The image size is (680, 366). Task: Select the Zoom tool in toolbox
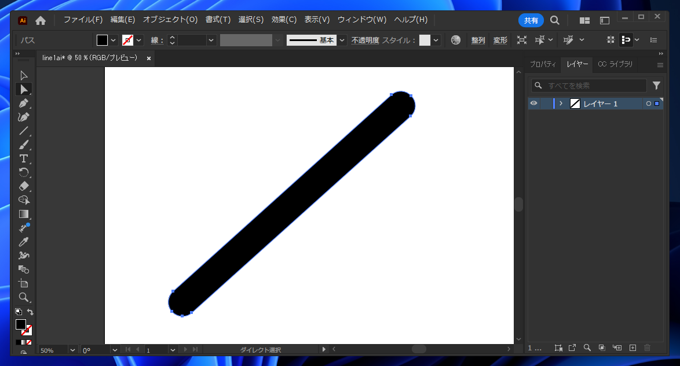point(23,297)
